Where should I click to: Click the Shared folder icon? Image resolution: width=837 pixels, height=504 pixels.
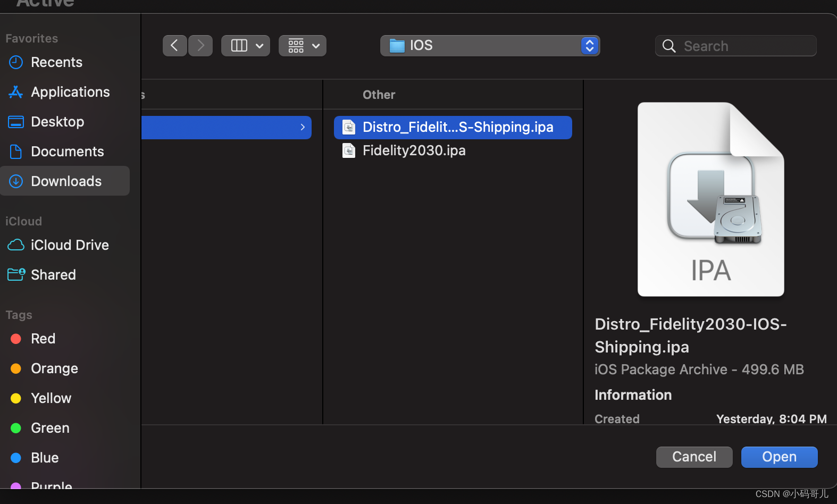coord(16,274)
